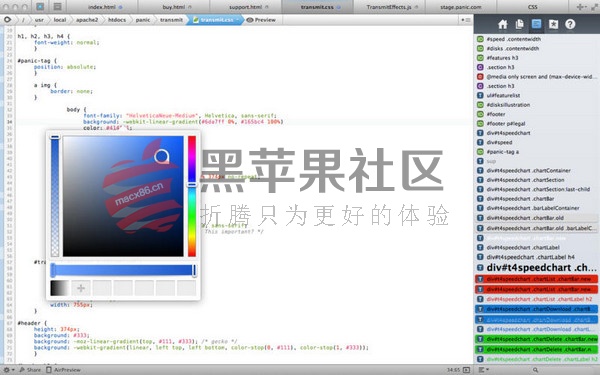
Task: Click the 'transmit' path segment
Action: click(x=171, y=20)
